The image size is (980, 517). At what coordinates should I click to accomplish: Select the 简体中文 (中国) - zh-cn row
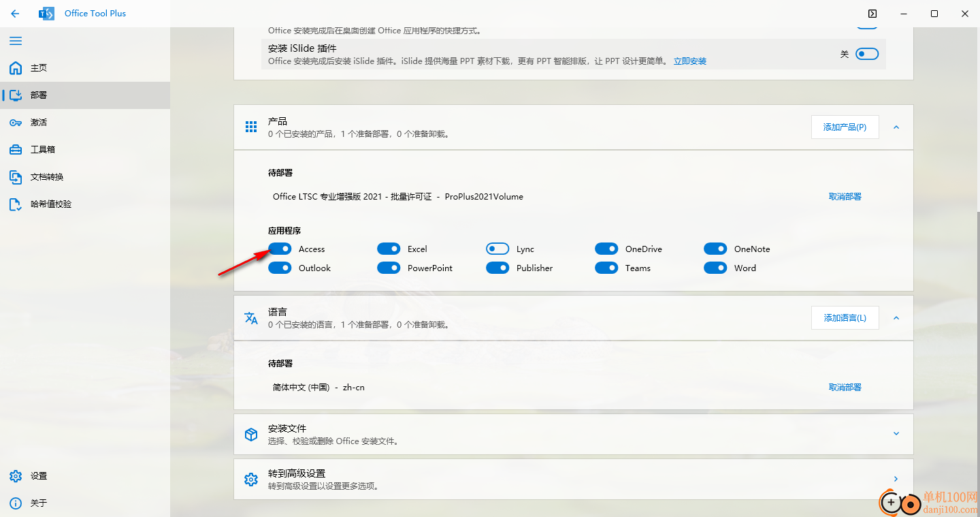point(573,387)
